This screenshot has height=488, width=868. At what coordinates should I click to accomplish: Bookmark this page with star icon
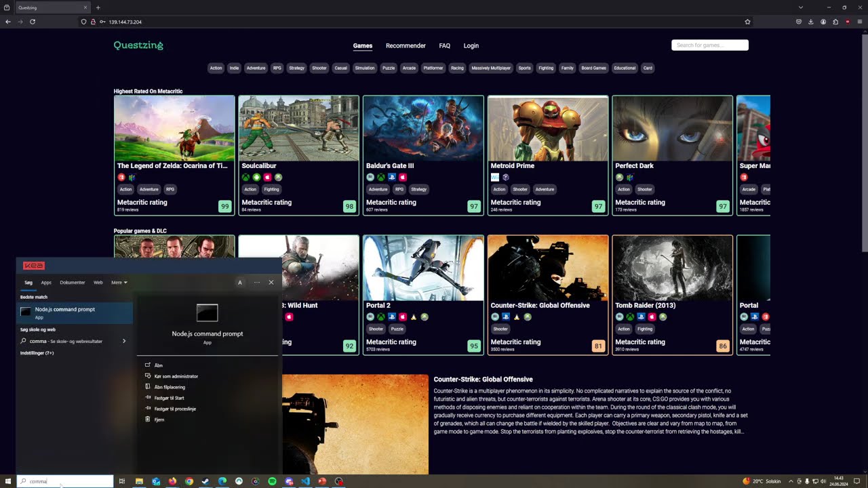pyautogui.click(x=747, y=22)
